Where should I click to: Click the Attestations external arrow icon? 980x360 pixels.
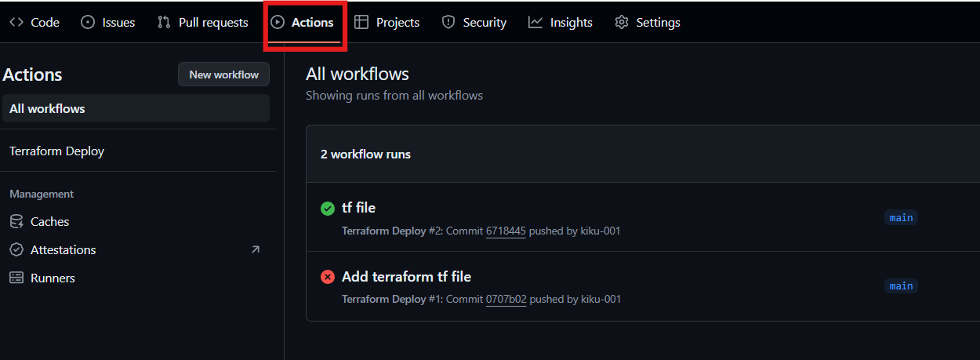(255, 249)
